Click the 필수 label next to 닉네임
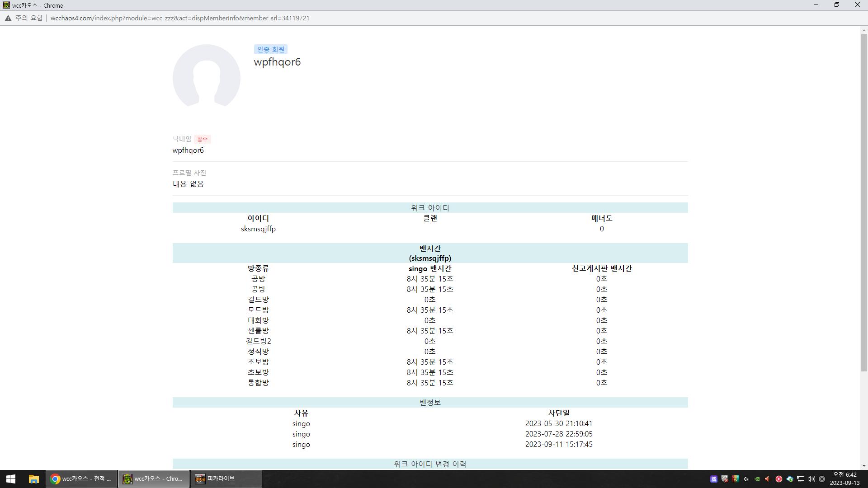The width and height of the screenshot is (868, 488). click(202, 139)
